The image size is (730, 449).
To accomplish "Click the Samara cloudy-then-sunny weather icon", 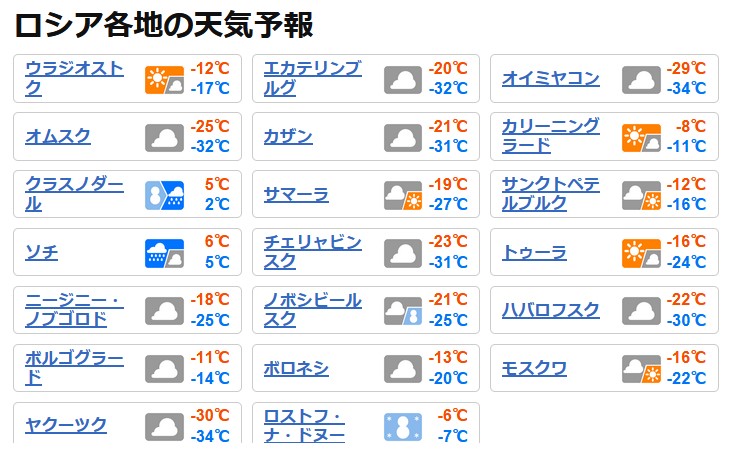I will [402, 195].
